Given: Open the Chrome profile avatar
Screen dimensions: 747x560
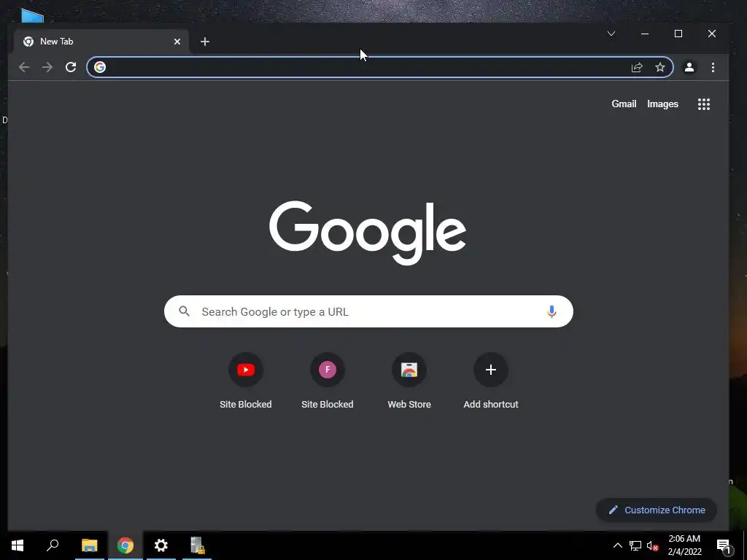Looking at the screenshot, I should click(x=689, y=67).
